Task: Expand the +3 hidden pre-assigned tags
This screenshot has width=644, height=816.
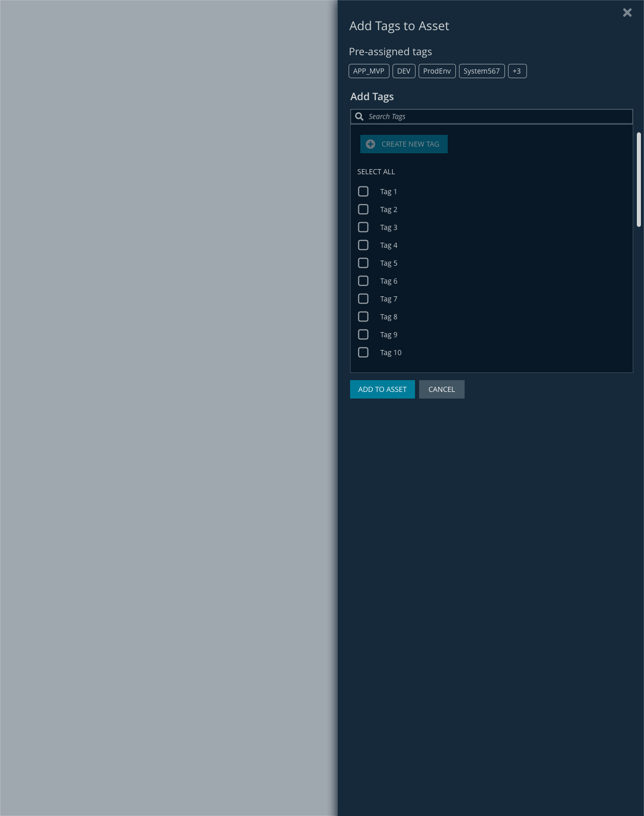Action: [x=517, y=71]
